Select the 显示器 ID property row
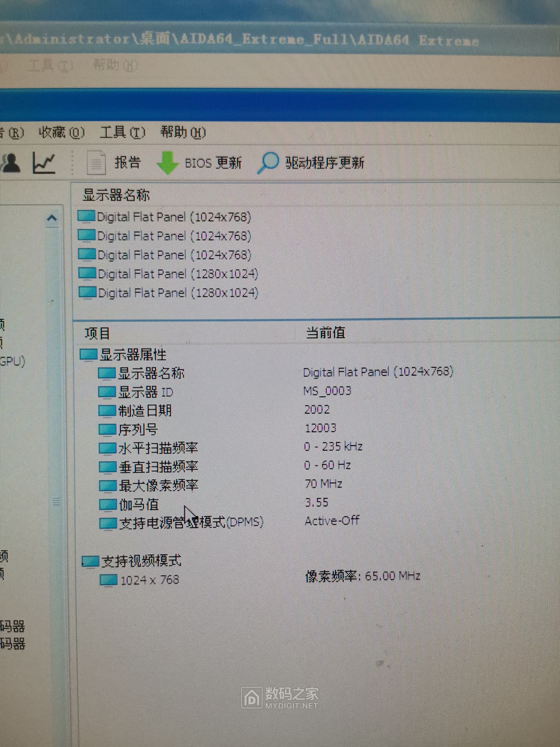 136,392
